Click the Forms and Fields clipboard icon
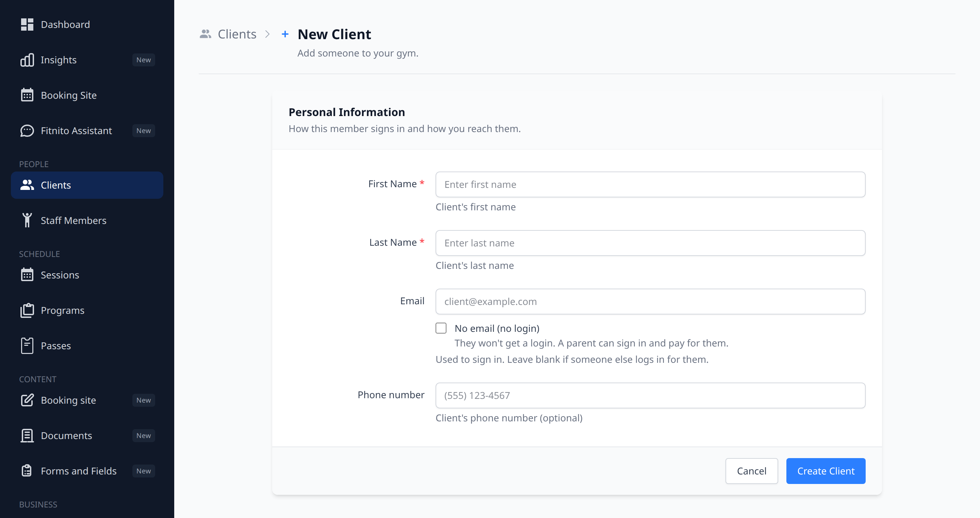 [x=27, y=471]
